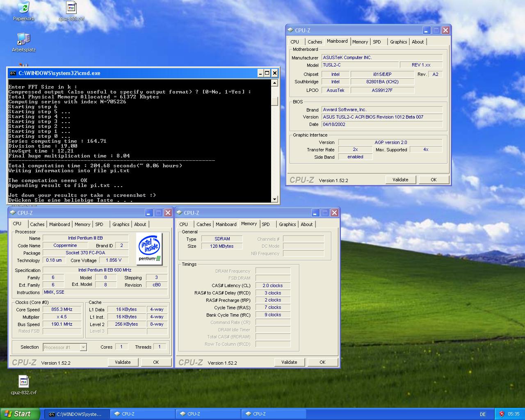Click the cmd.exe title bar icon

tap(13, 73)
